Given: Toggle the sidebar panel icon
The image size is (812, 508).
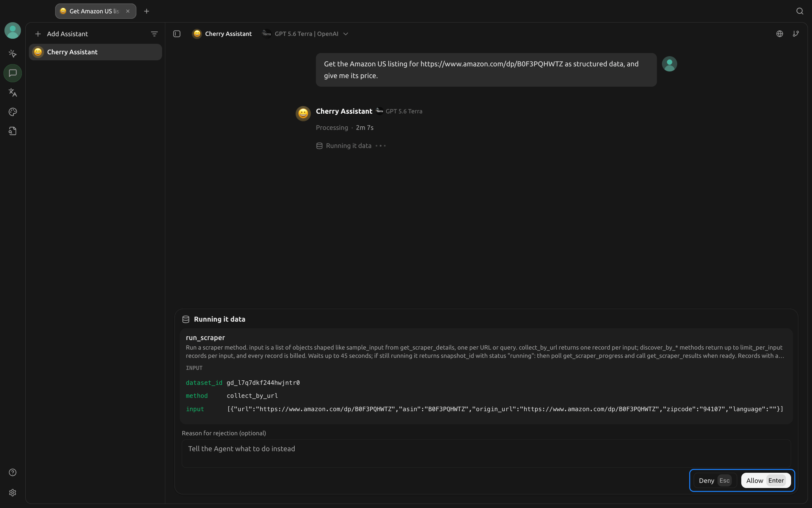Looking at the screenshot, I should [x=177, y=34].
